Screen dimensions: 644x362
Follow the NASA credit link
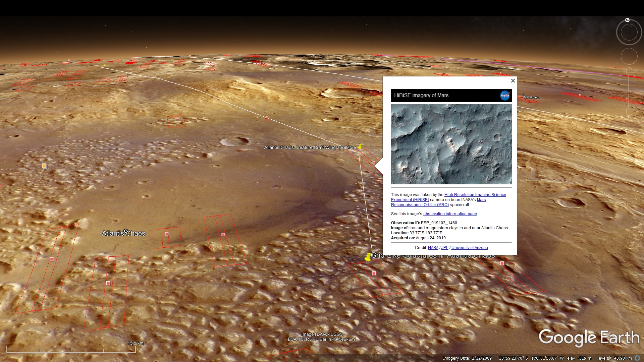click(x=433, y=248)
